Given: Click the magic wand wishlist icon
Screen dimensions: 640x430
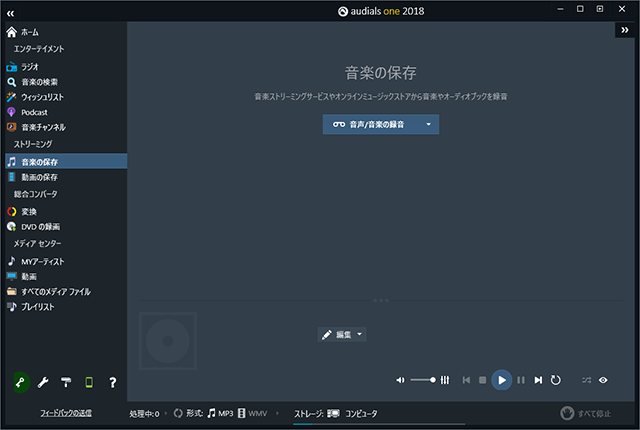Looking at the screenshot, I should pyautogui.click(x=11, y=97).
